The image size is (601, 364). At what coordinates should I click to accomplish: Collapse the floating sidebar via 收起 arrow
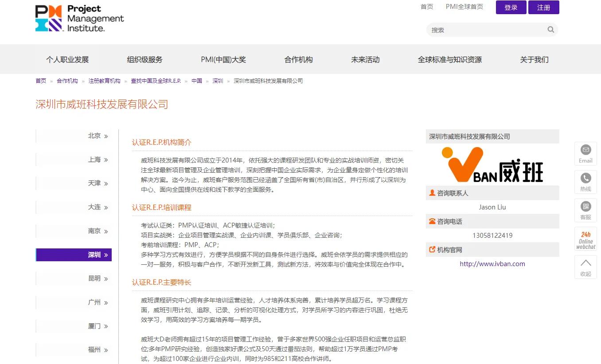click(x=585, y=268)
